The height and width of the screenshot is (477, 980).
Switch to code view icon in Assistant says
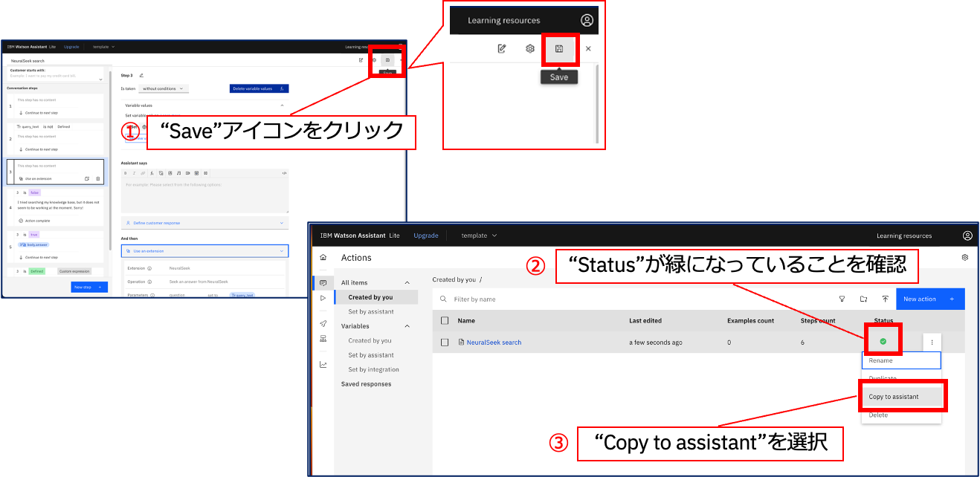point(284,173)
